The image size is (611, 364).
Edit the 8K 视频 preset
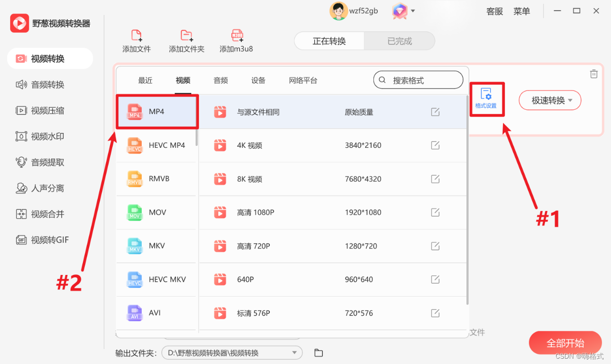pyautogui.click(x=435, y=179)
